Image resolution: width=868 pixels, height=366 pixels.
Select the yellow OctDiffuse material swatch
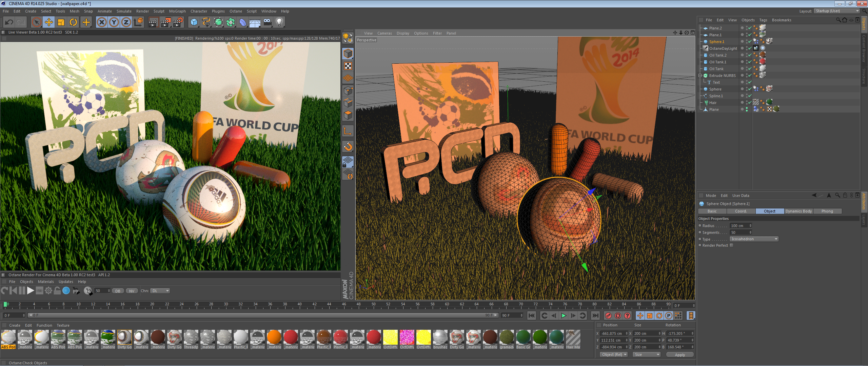tap(390, 338)
